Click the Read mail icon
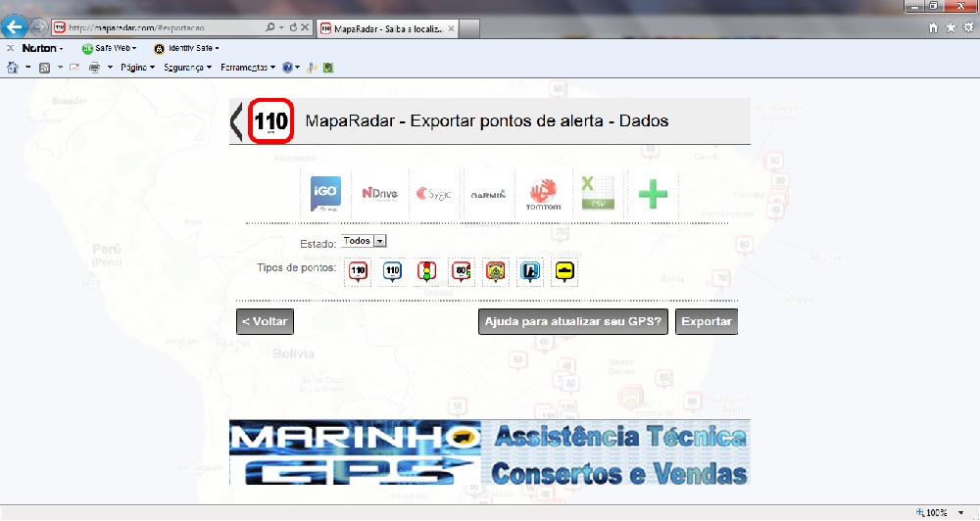This screenshot has height=521, width=980. (x=74, y=68)
